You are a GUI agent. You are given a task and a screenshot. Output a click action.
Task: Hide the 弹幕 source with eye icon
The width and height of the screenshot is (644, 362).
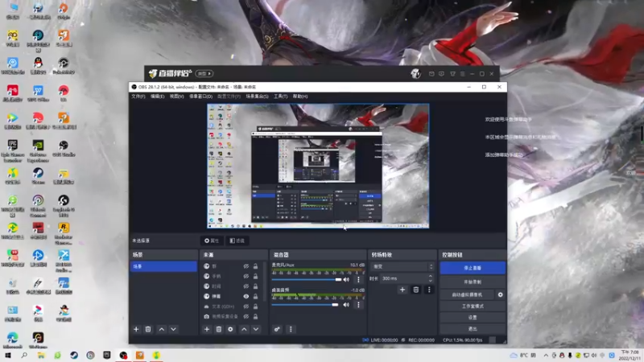tap(246, 296)
